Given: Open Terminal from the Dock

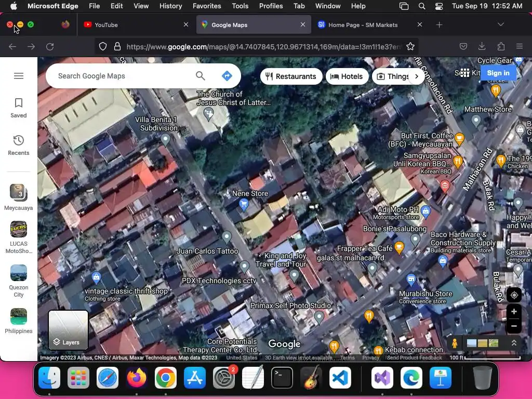Looking at the screenshot, I should [x=282, y=378].
